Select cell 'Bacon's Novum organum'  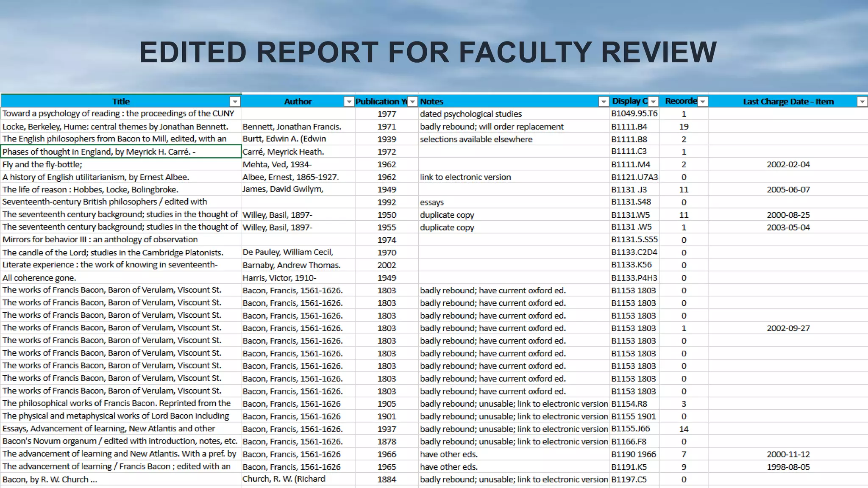[121, 441]
